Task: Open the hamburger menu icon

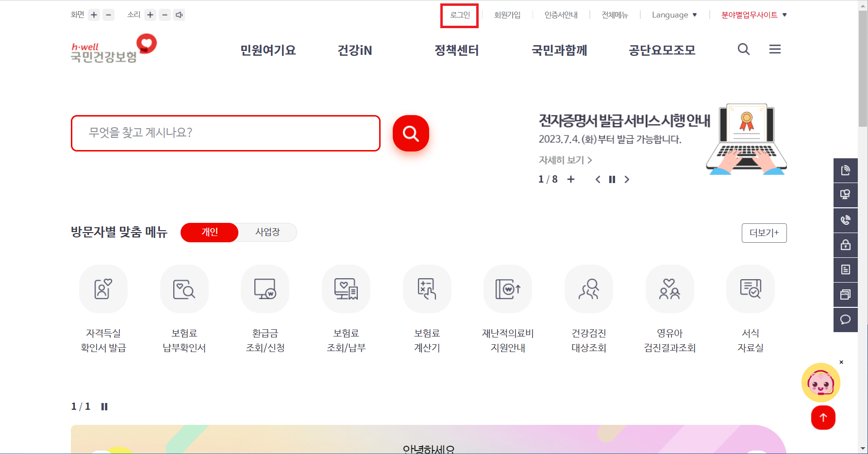Action: click(x=775, y=49)
